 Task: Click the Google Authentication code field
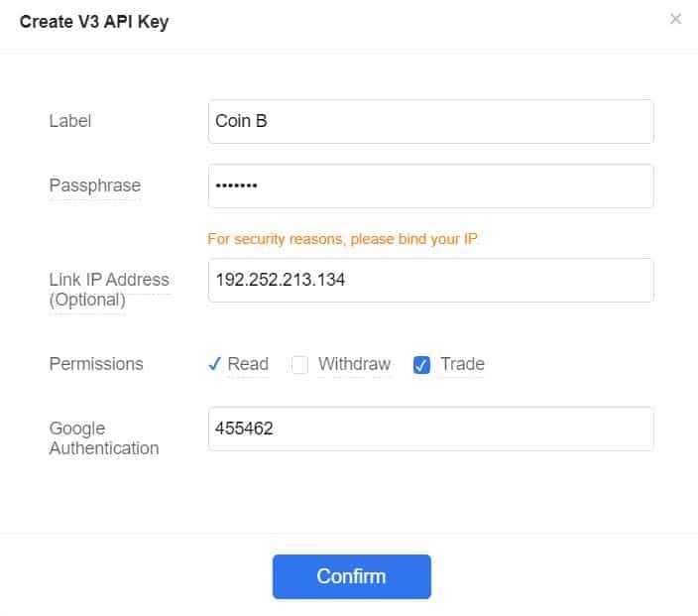(x=430, y=429)
